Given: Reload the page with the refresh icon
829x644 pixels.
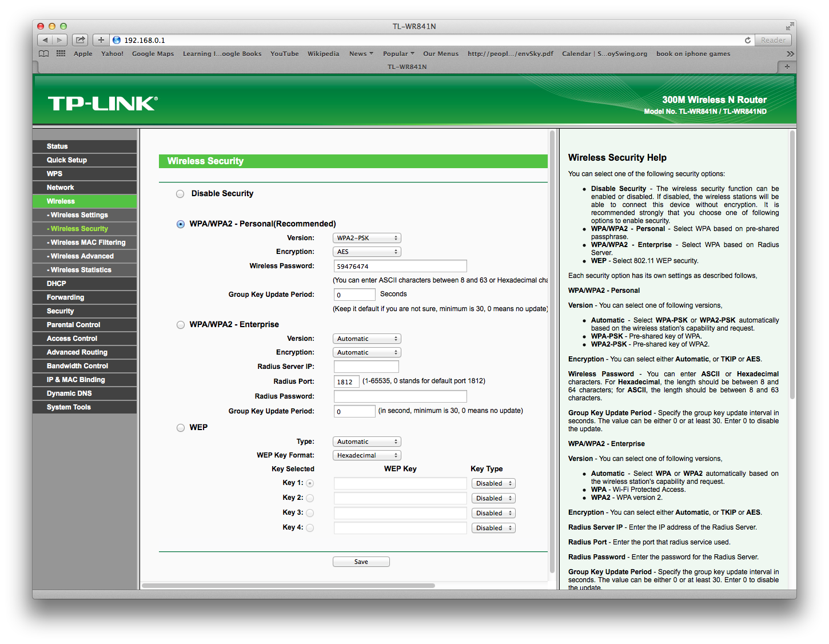Looking at the screenshot, I should click(747, 40).
